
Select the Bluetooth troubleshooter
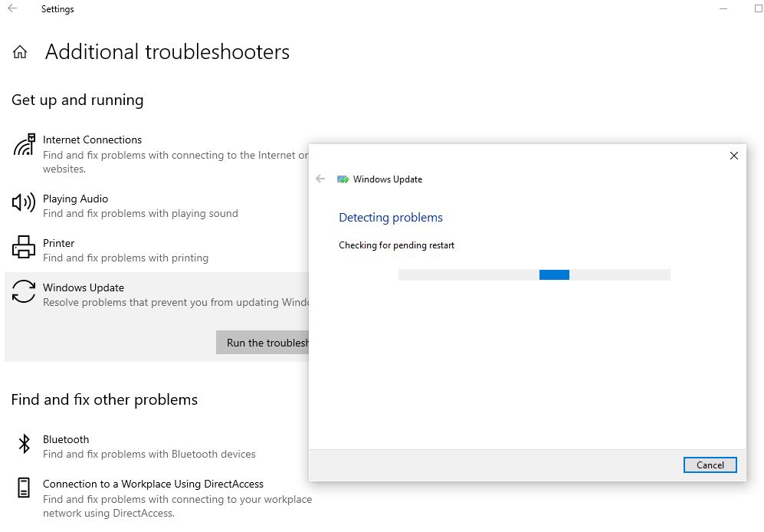157,447
